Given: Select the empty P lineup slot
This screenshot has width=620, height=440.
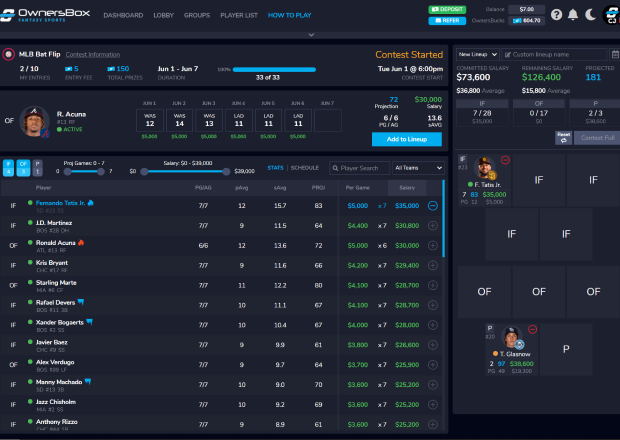Looking at the screenshot, I should (566, 349).
